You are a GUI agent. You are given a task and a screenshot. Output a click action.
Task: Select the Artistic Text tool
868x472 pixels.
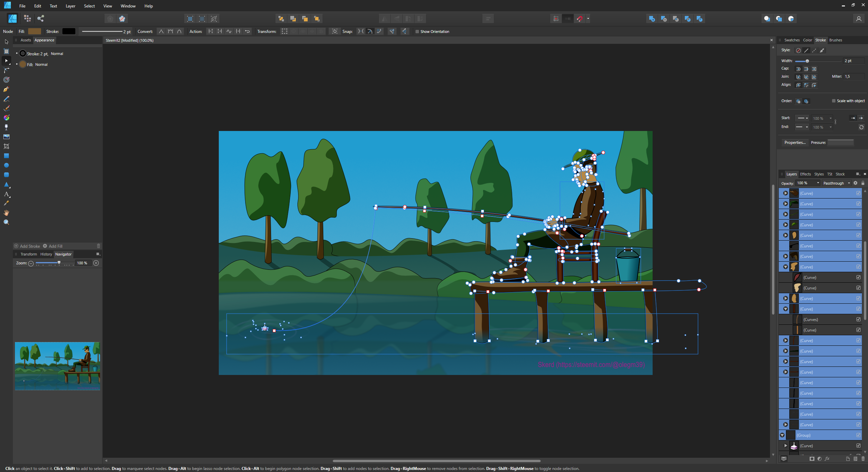[6, 194]
